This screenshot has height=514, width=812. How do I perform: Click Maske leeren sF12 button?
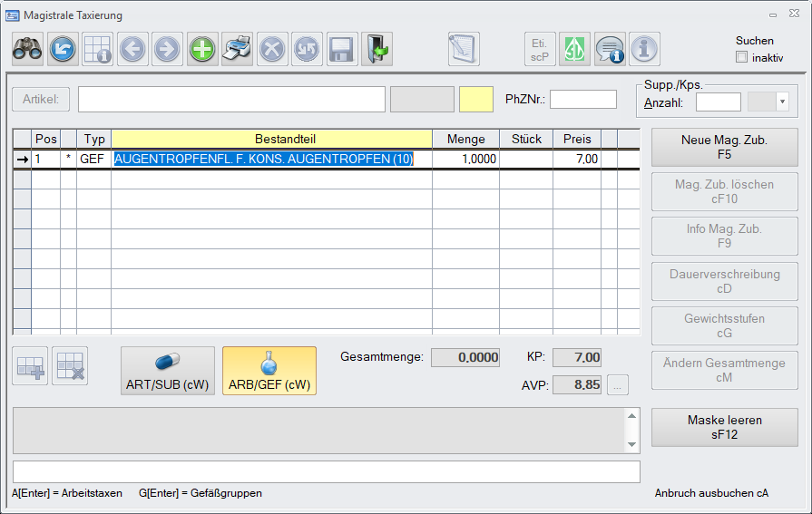724,427
